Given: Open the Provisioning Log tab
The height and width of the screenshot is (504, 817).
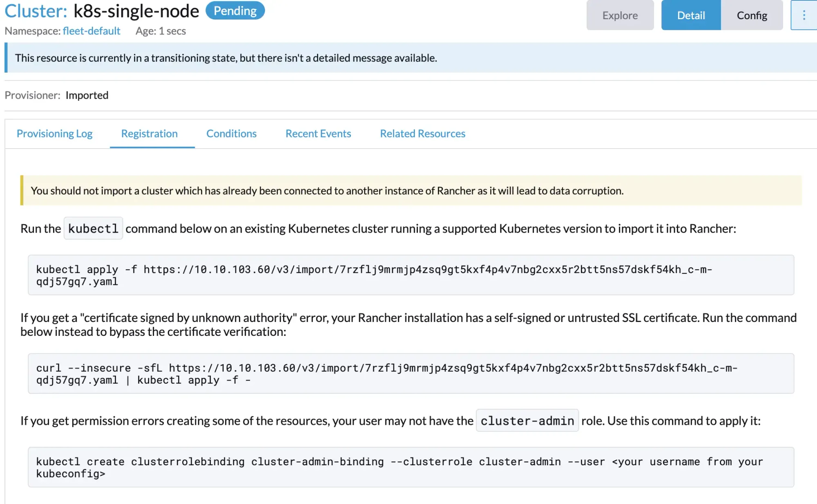Looking at the screenshot, I should point(54,134).
